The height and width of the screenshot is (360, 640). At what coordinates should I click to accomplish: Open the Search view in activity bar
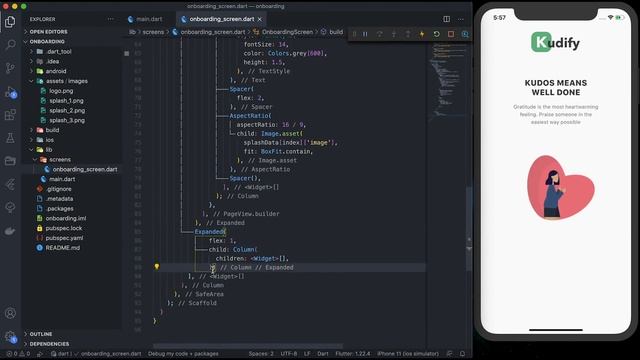[x=10, y=44]
